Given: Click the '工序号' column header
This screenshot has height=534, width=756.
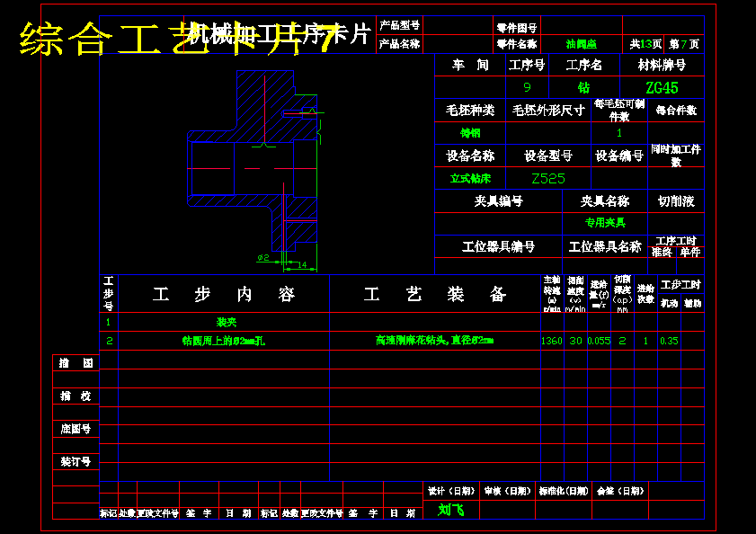Looking at the screenshot, I should [527, 65].
